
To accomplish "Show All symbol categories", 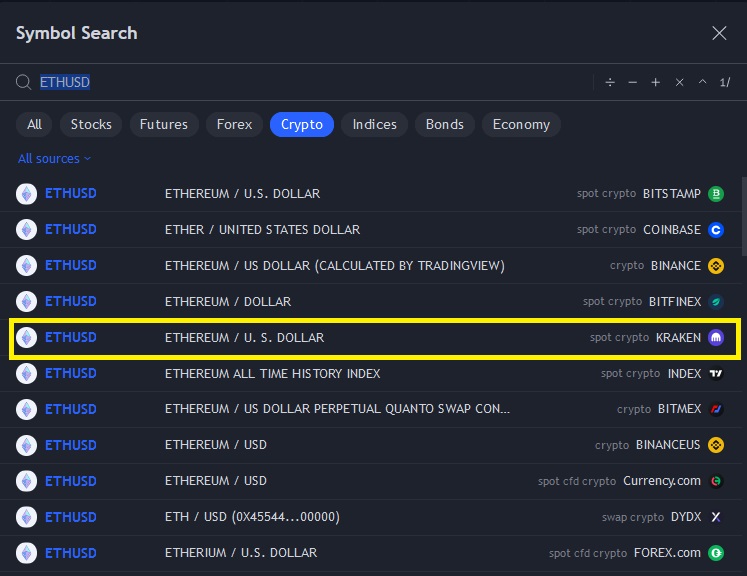I will pyautogui.click(x=35, y=124).
